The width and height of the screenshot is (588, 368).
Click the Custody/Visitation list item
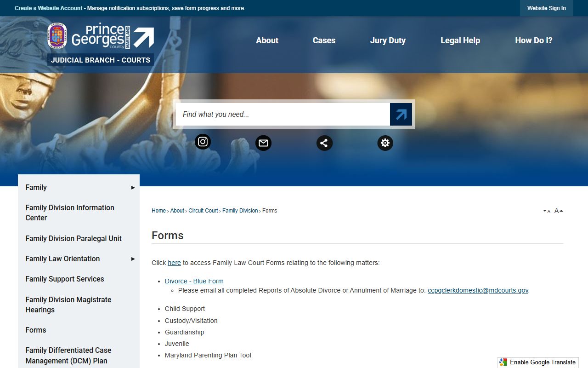pyautogui.click(x=191, y=321)
